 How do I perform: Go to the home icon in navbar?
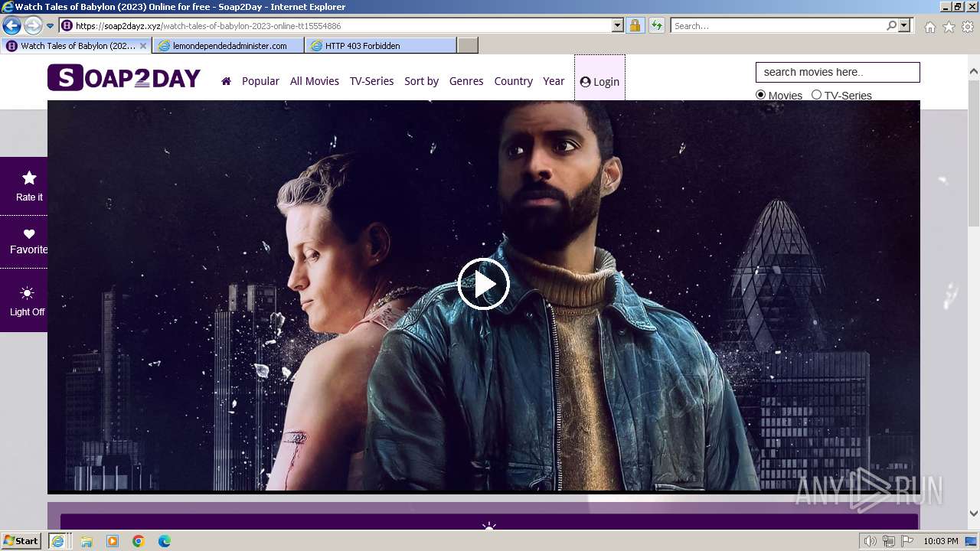tap(226, 81)
